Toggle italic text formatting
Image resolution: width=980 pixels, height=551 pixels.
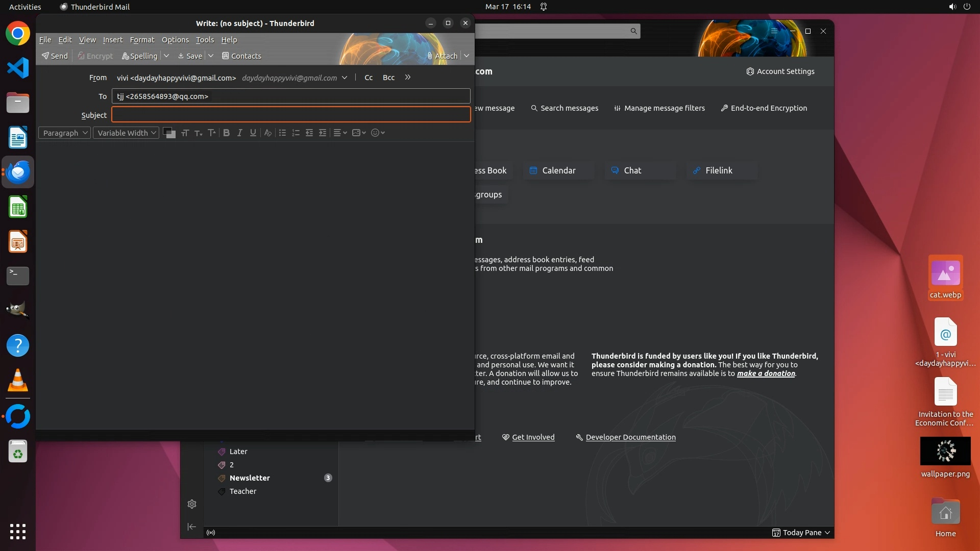(239, 133)
